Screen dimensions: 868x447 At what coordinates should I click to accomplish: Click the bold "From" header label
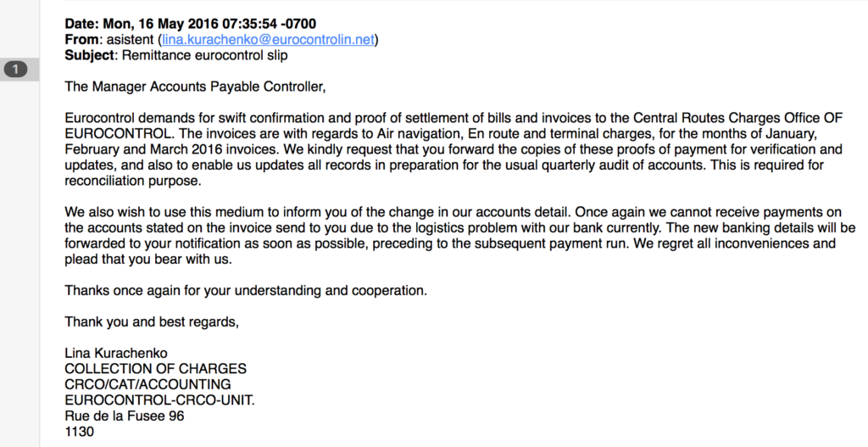click(x=81, y=40)
